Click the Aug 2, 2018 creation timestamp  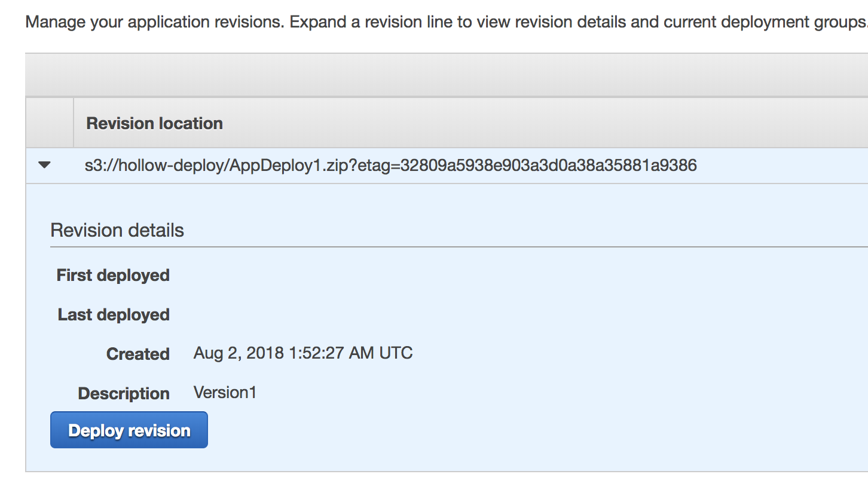pos(303,353)
